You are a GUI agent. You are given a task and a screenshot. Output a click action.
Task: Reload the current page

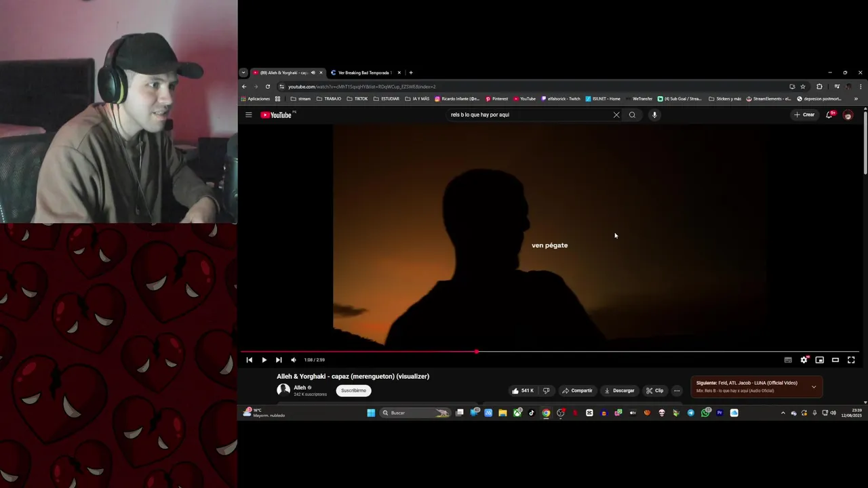pyautogui.click(x=268, y=87)
